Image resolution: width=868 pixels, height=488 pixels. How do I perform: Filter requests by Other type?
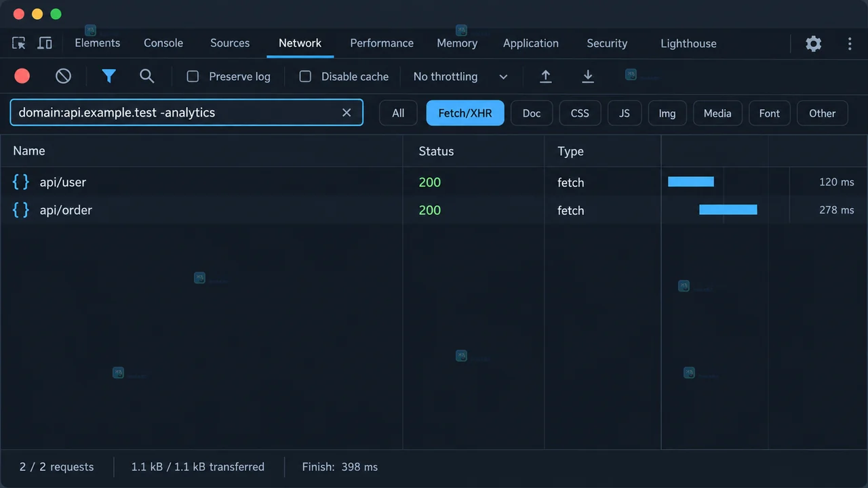click(x=822, y=113)
